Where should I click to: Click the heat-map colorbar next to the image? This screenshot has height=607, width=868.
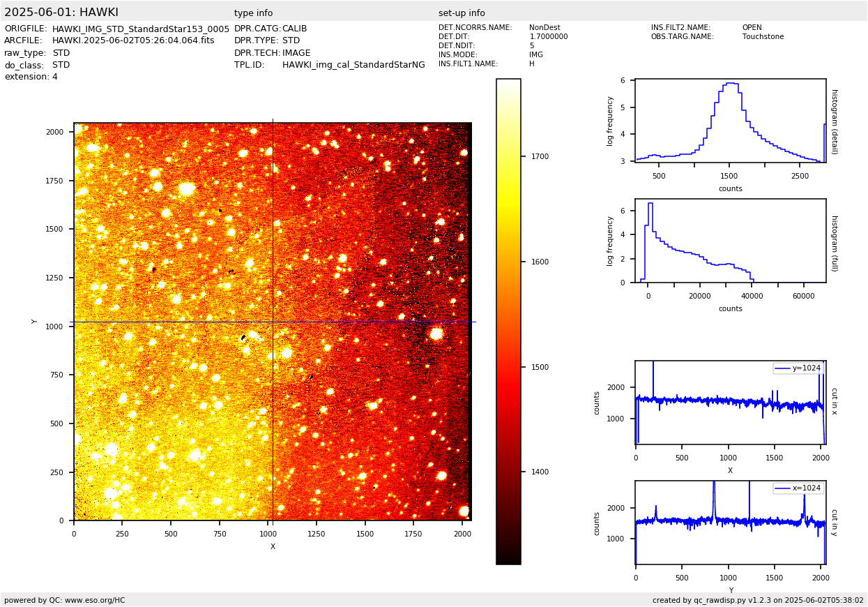508,321
